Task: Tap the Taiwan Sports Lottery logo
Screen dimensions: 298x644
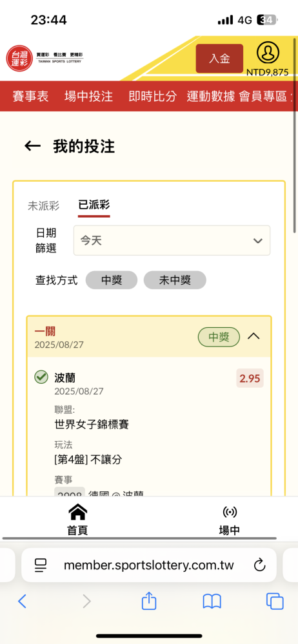Action: coord(45,57)
